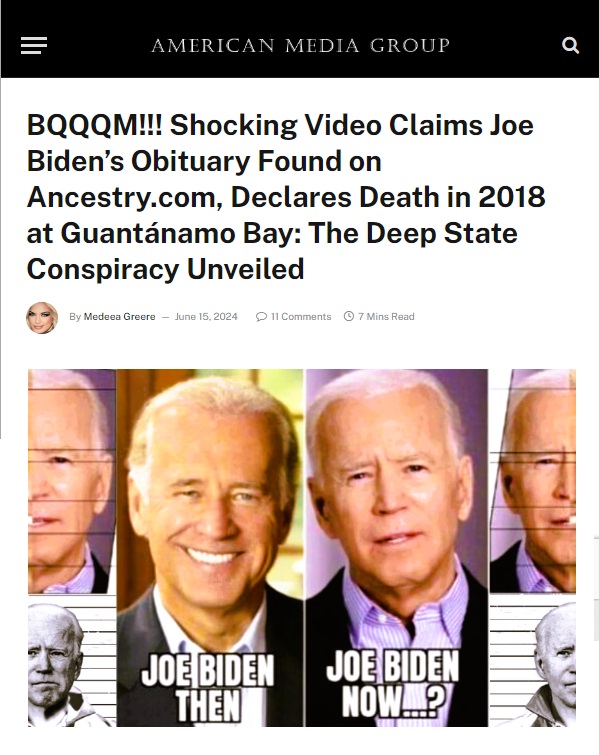Click the lined face strip on right edge
Image resolution: width=599 pixels, height=755 pixels.
tap(533, 482)
